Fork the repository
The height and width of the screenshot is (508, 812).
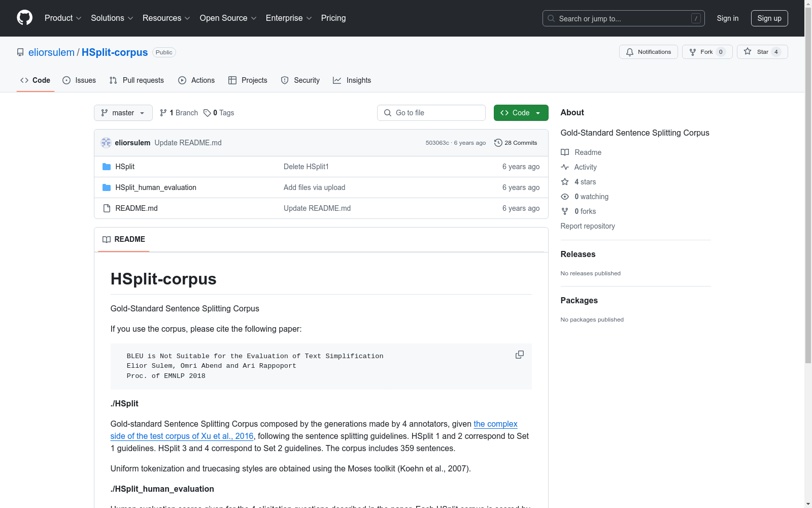click(x=707, y=52)
